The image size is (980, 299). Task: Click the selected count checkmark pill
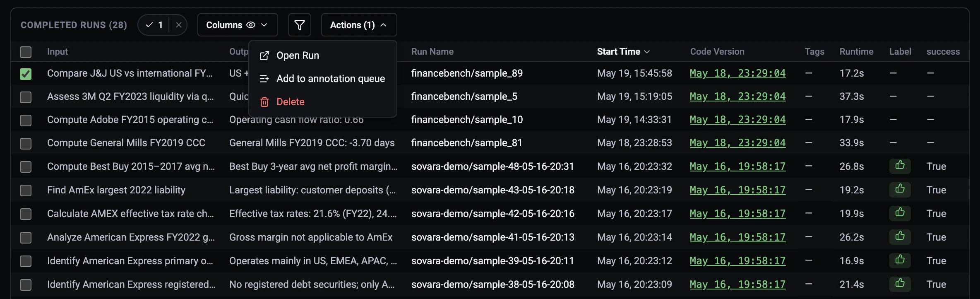[154, 25]
